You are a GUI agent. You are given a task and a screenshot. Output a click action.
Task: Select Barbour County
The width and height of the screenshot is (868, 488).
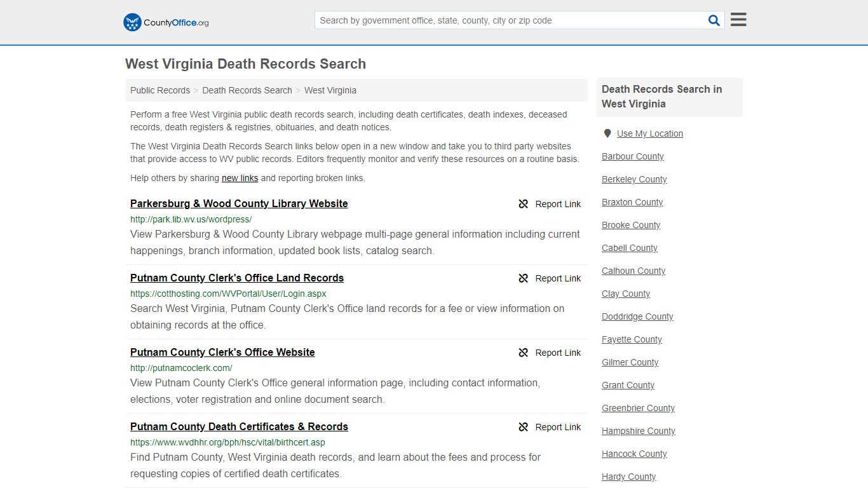click(x=633, y=156)
